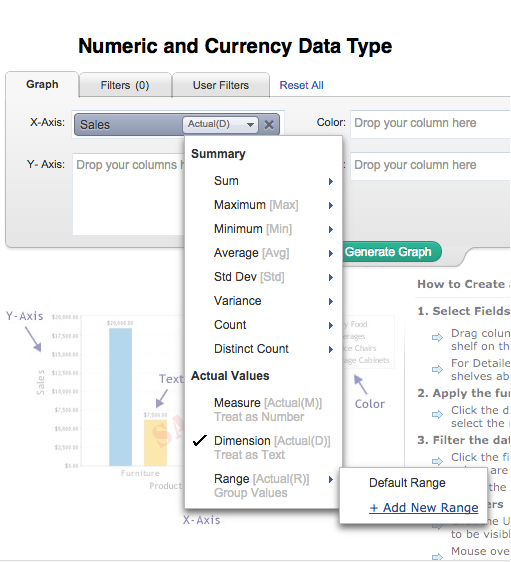The width and height of the screenshot is (511, 562).
Task: Click the Generate Graph button
Action: pyautogui.click(x=388, y=252)
